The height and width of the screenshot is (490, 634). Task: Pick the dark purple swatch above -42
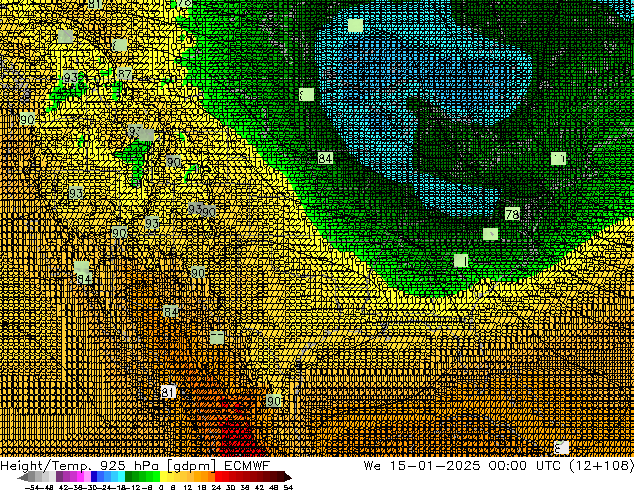[x=59, y=476]
